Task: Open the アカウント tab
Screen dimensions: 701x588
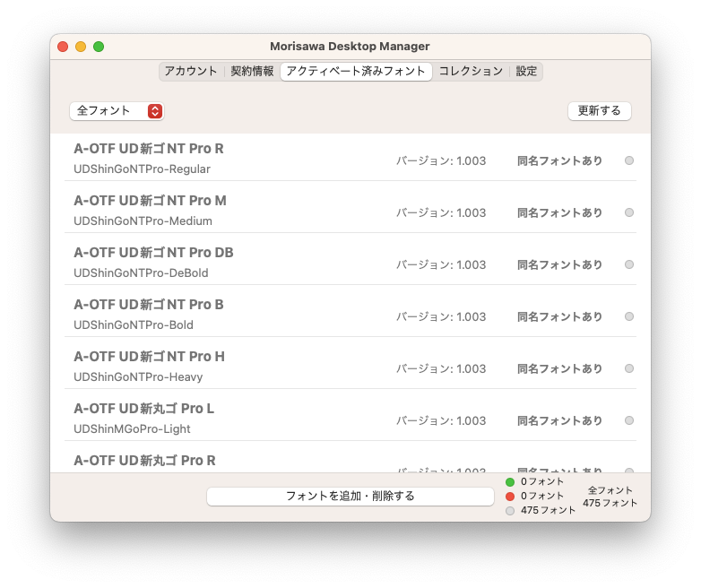Action: pyautogui.click(x=191, y=71)
